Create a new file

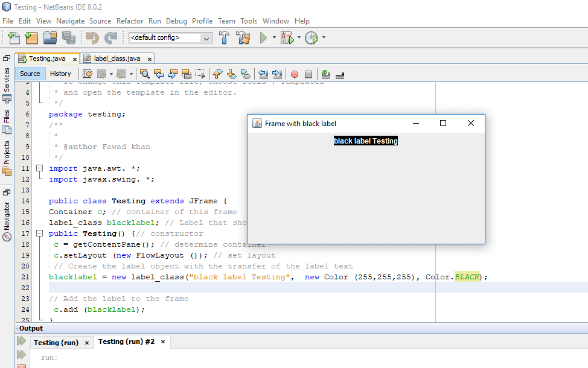pos(13,37)
